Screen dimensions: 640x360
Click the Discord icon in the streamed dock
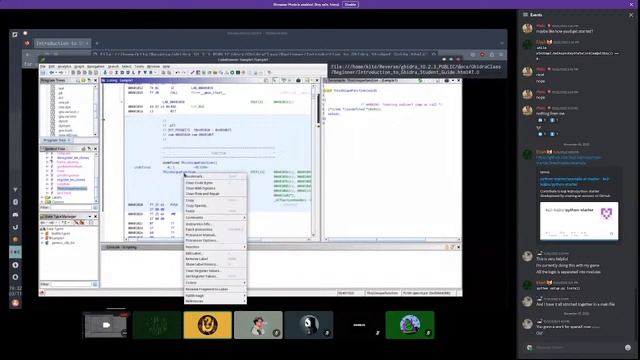16,214
